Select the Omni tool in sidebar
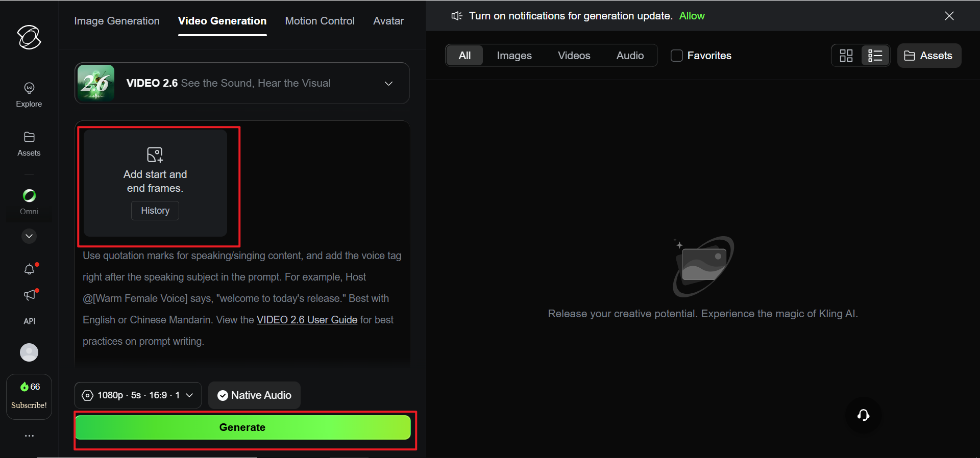Screen dimensions: 980x458 click(x=29, y=202)
